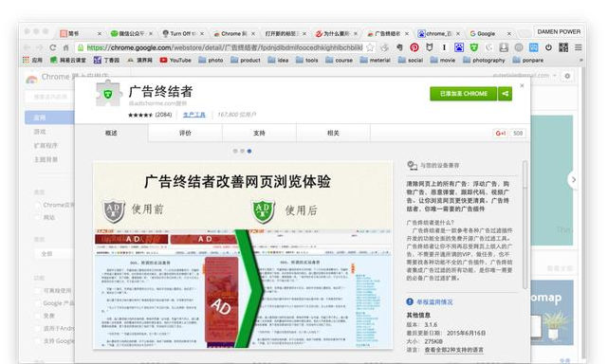
Task: Select the 网站 radio option
Action: 38,217
